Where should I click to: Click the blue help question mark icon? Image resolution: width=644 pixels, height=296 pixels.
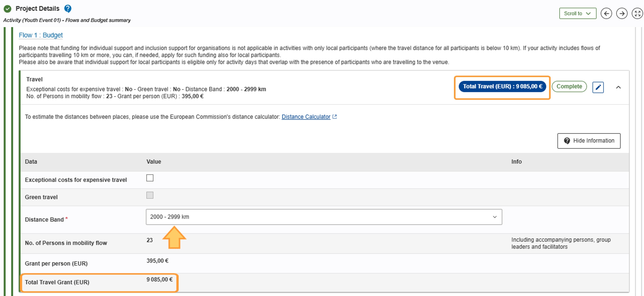[x=68, y=9]
